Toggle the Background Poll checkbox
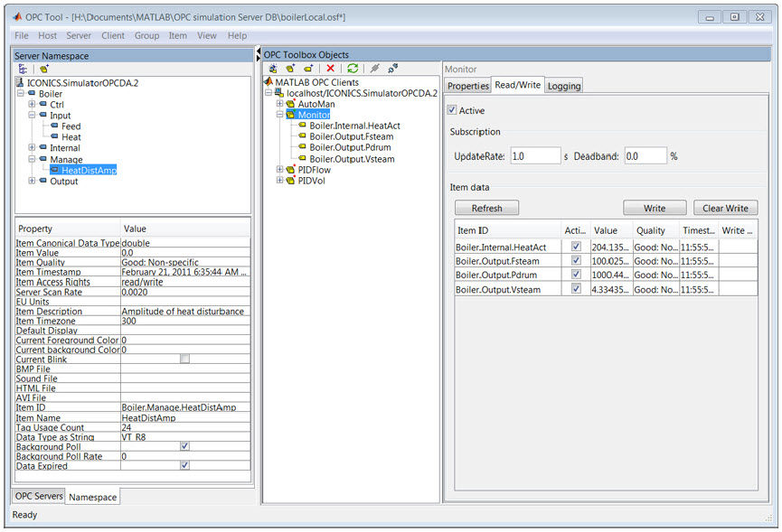 (184, 446)
